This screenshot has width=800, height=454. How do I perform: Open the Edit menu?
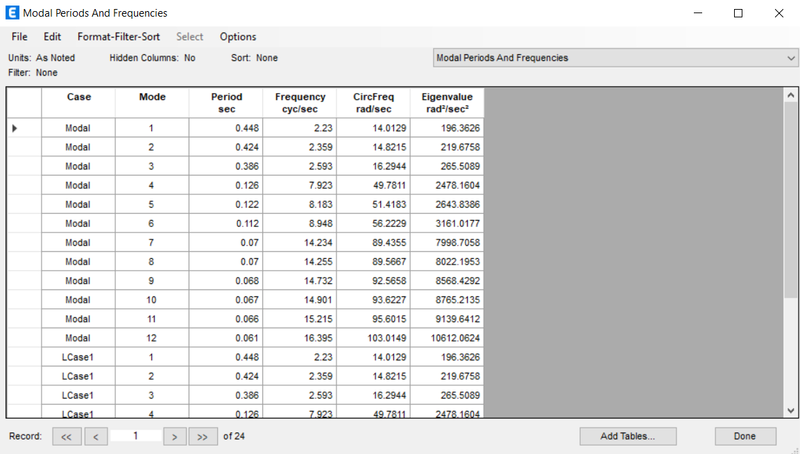coord(52,37)
